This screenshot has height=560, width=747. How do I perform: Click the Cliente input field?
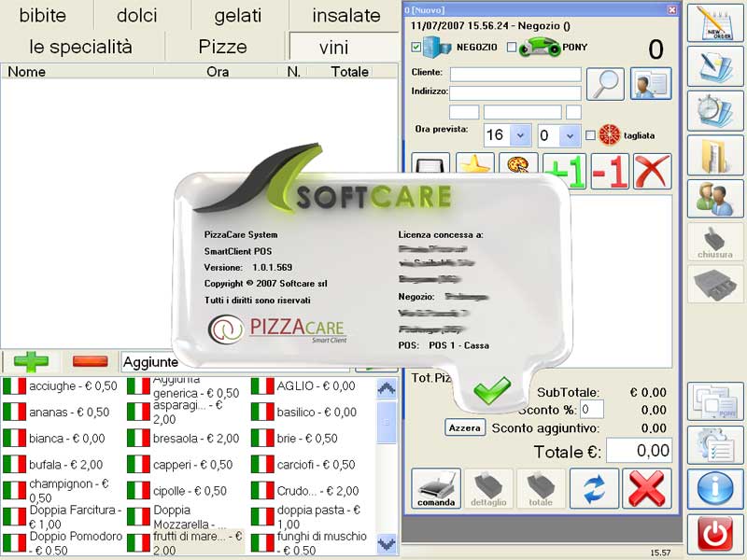tap(515, 75)
